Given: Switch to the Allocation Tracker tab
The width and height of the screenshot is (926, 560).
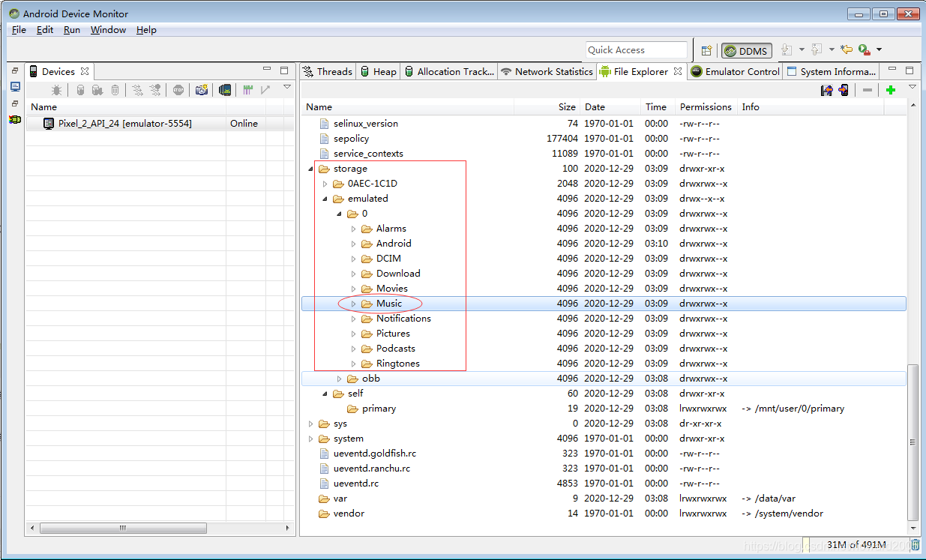Looking at the screenshot, I should pos(449,71).
